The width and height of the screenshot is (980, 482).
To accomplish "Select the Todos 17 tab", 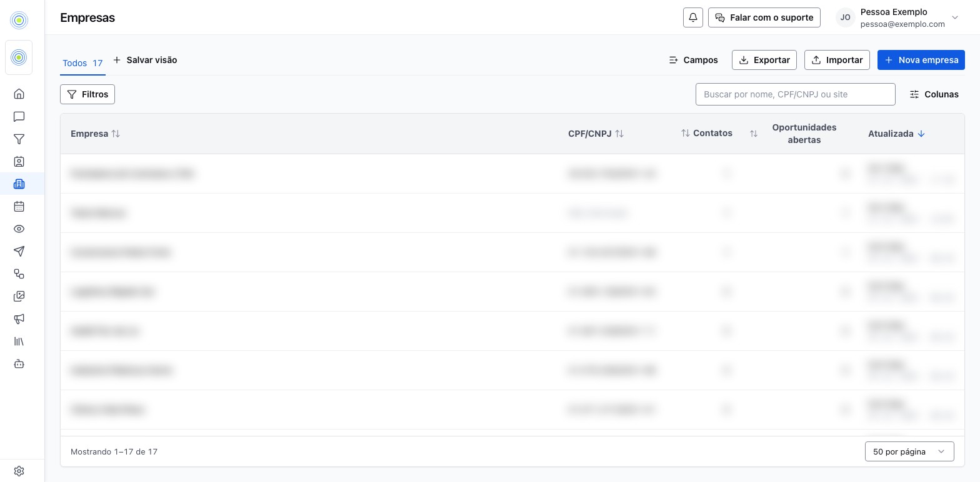I will (82, 63).
